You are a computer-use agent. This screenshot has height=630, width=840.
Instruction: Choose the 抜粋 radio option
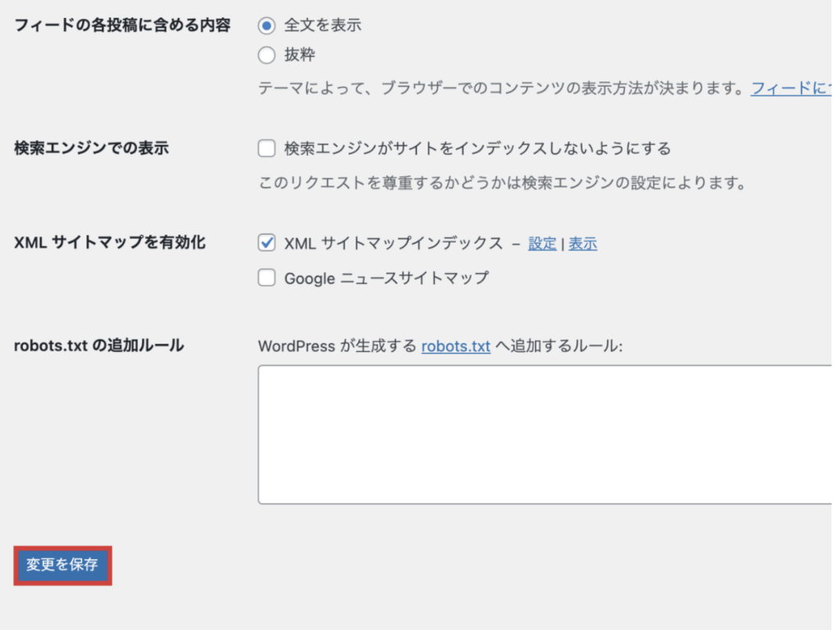click(x=267, y=56)
